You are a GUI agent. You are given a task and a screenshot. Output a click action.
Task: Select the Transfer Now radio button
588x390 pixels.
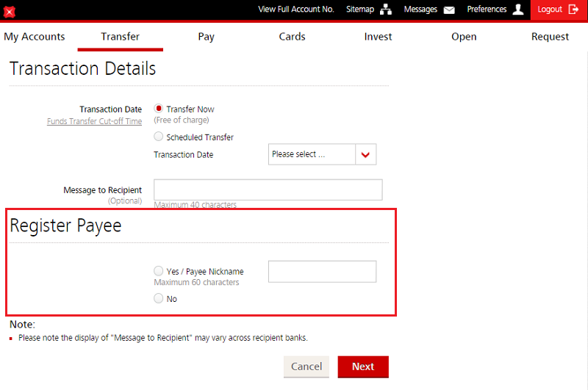tap(159, 109)
